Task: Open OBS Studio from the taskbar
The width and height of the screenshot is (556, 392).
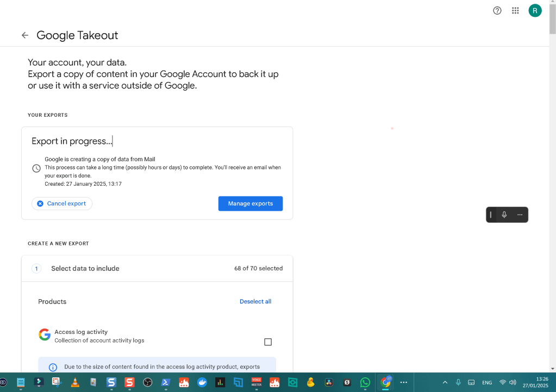Action: tap(147, 382)
